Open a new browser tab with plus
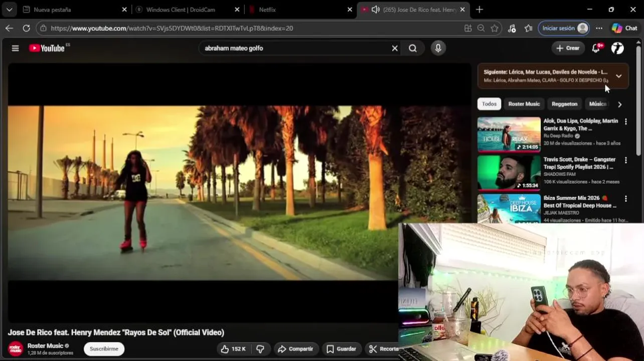 [x=479, y=10]
